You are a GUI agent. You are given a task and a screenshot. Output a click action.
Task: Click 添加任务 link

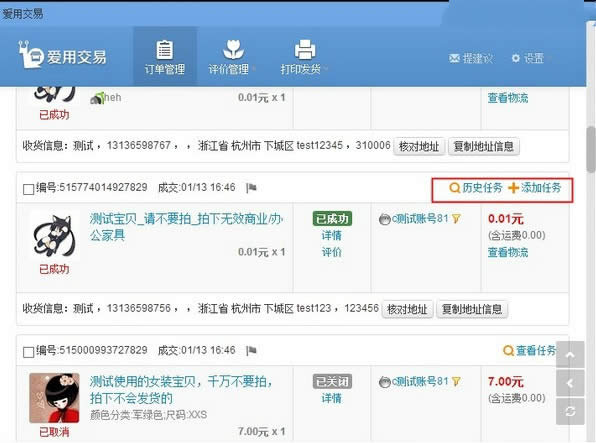[x=534, y=187]
